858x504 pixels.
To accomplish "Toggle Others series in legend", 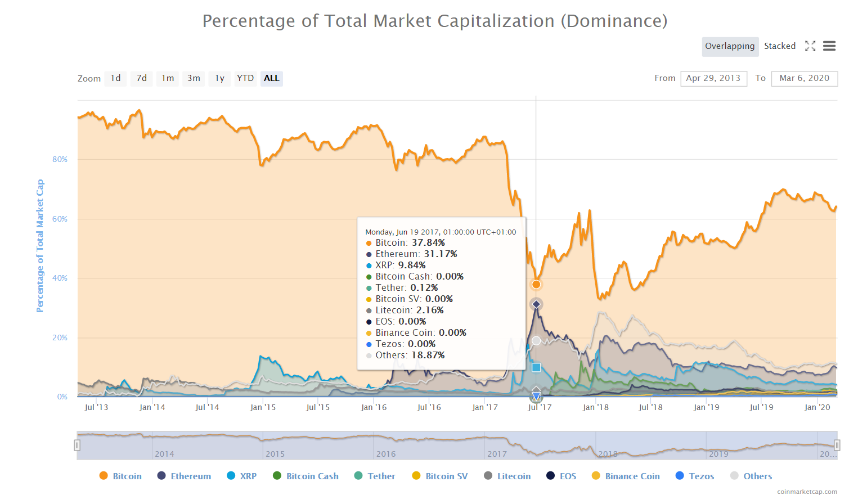I will tap(751, 476).
